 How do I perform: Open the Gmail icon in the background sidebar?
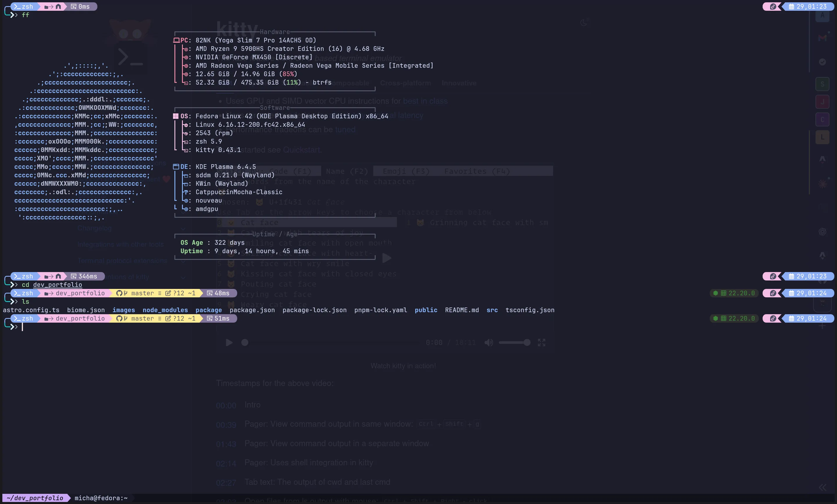click(822, 38)
